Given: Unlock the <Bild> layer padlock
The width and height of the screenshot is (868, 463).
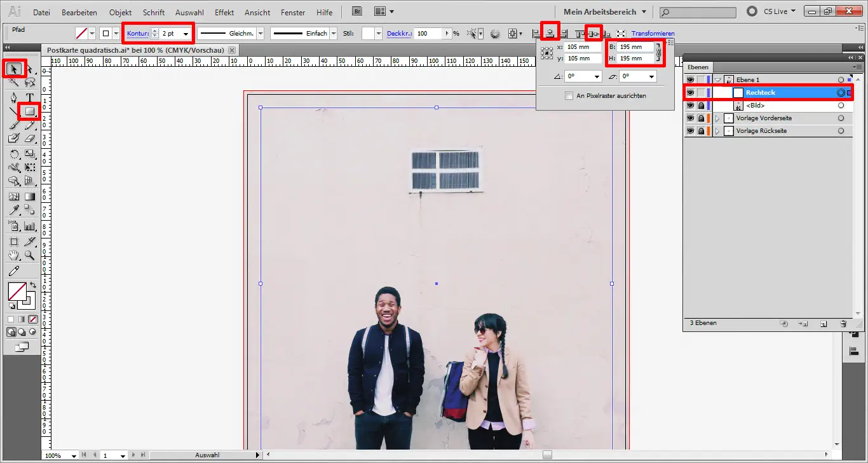Looking at the screenshot, I should 701,105.
